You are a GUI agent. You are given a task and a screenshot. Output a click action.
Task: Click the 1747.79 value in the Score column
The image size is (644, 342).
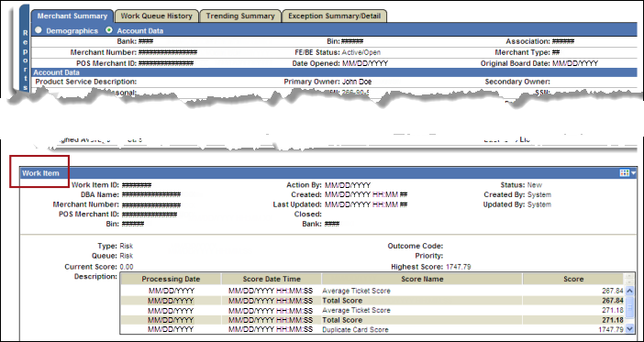coord(611,330)
